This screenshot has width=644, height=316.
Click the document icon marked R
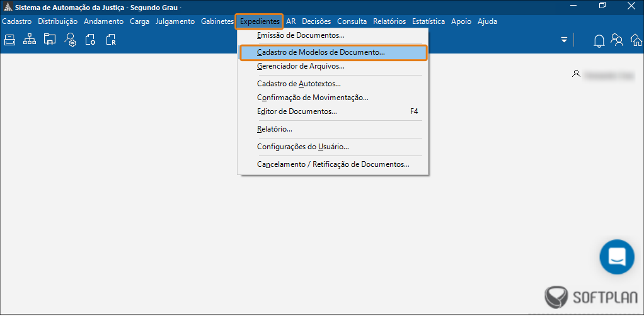click(111, 40)
